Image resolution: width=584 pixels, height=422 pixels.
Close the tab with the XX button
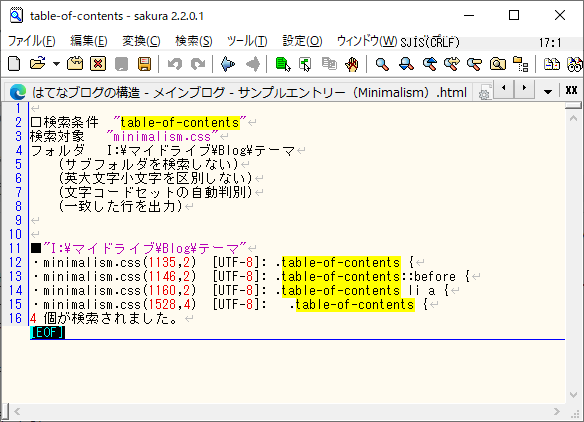click(571, 90)
